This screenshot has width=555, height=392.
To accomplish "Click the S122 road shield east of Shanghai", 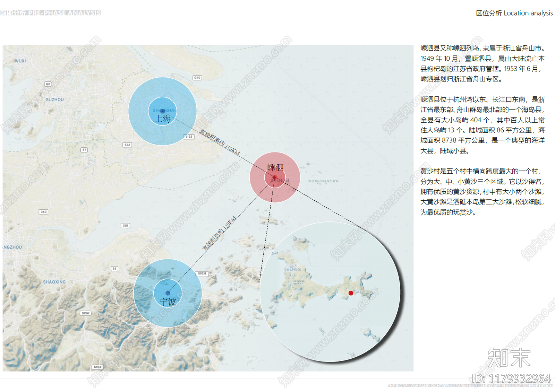I will click(x=189, y=137).
